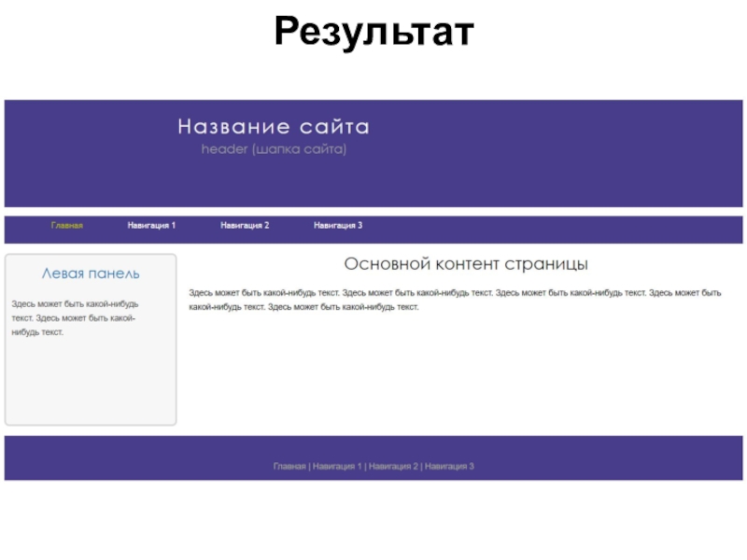The width and height of the screenshot is (747, 560).
Task: Click the placeholder text inside the left panel
Action: tap(75, 317)
